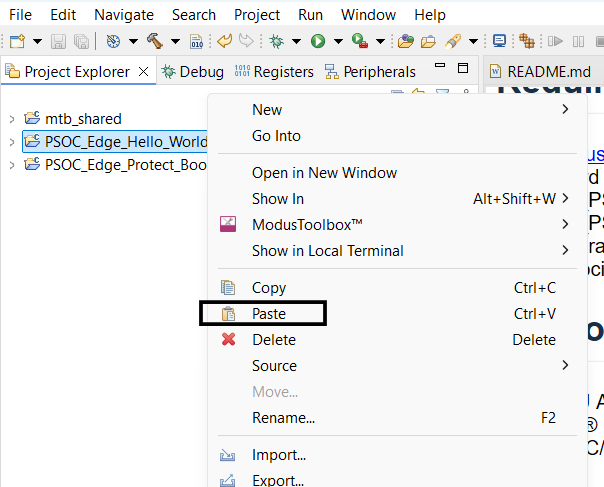Click the Copy icon in context menu
The height and width of the screenshot is (487, 604).
pos(228,288)
